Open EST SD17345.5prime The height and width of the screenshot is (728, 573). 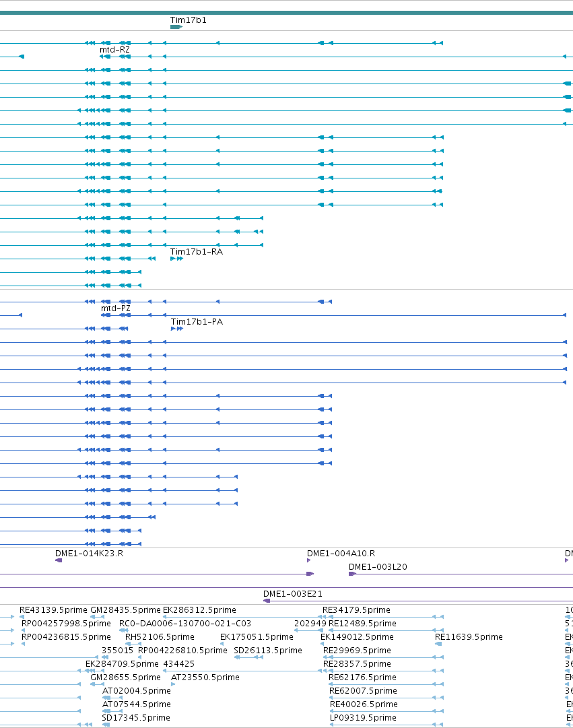click(x=136, y=718)
